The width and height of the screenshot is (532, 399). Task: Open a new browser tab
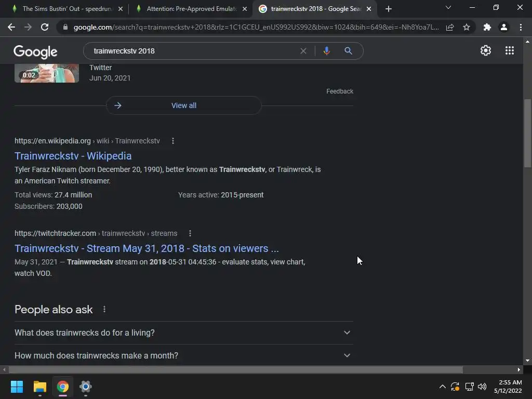tap(389, 9)
